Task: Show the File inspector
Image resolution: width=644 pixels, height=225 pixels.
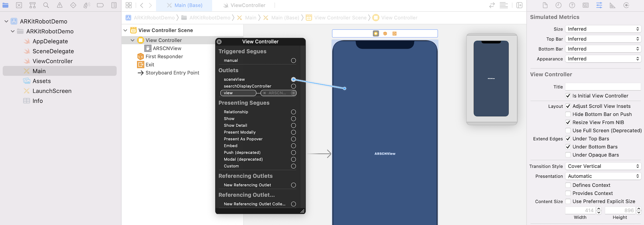Action: pos(545,5)
